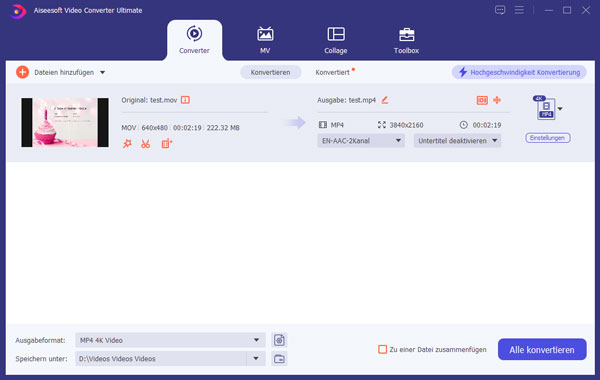Open the Converter tab
This screenshot has width=600, height=380.
tap(194, 40)
